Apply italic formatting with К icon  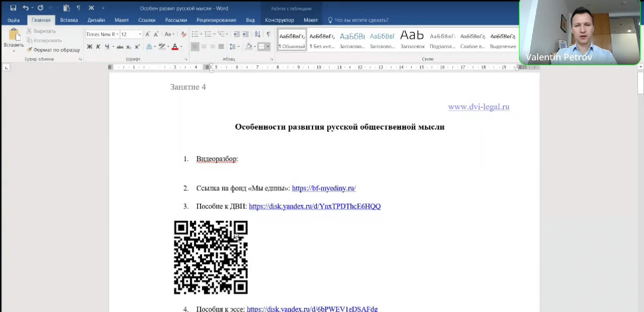point(98,47)
